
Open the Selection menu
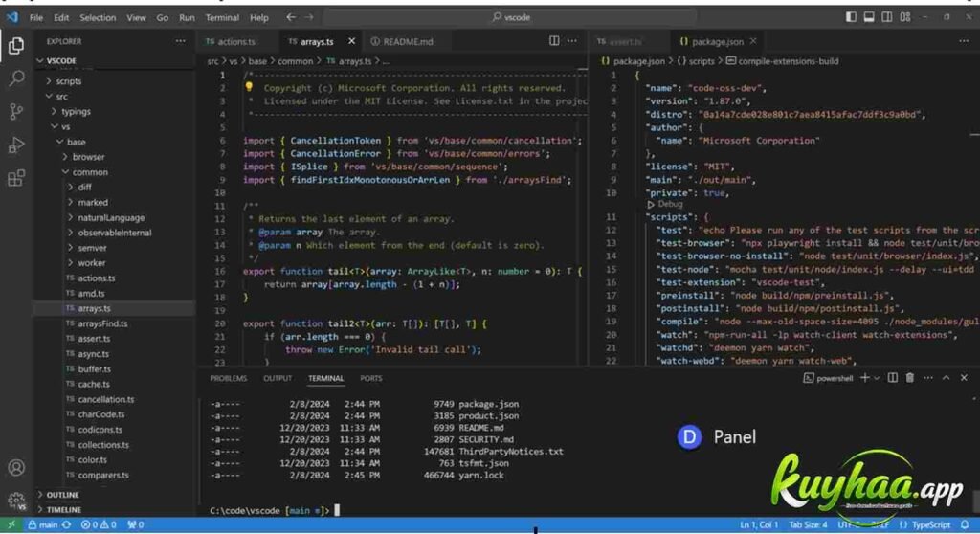(x=98, y=17)
